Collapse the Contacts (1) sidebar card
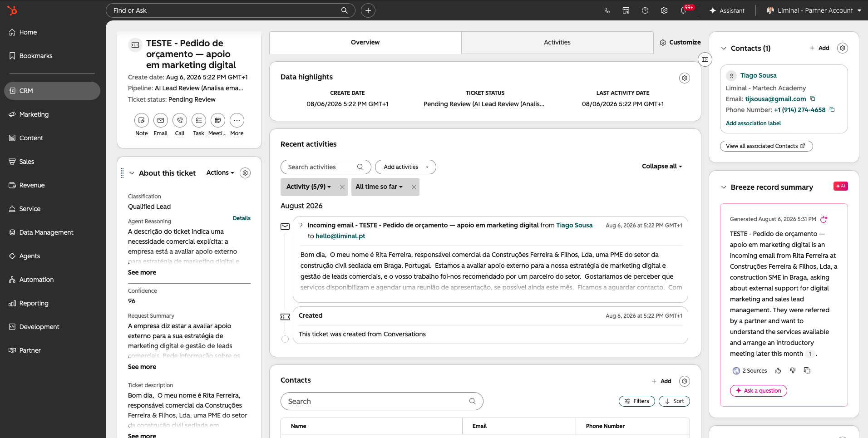Viewport: 868px width, 438px height. pyautogui.click(x=724, y=48)
